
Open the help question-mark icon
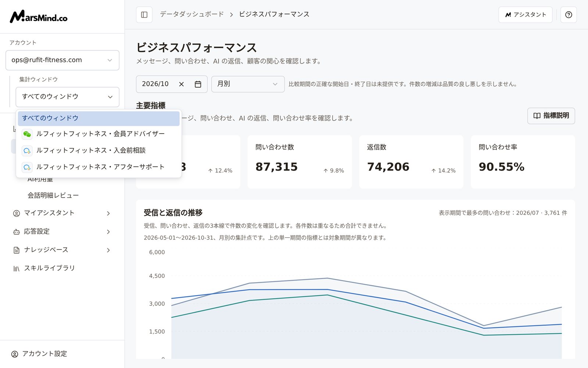[x=569, y=15]
